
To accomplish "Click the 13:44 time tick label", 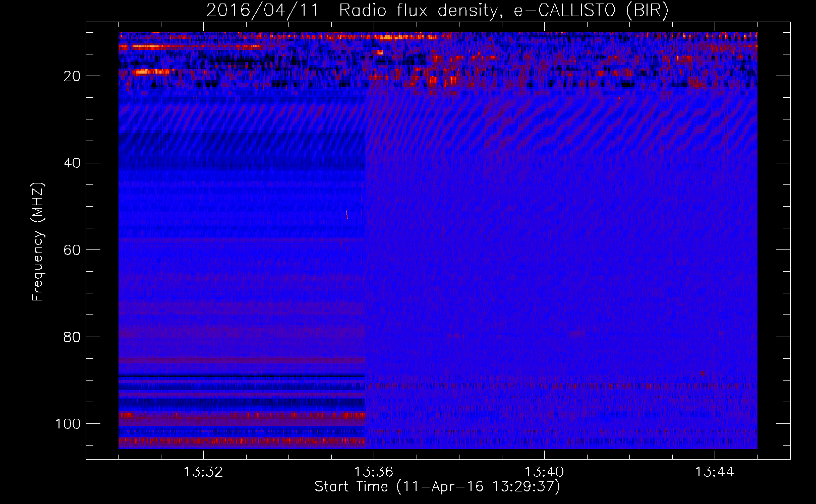I will [715, 472].
